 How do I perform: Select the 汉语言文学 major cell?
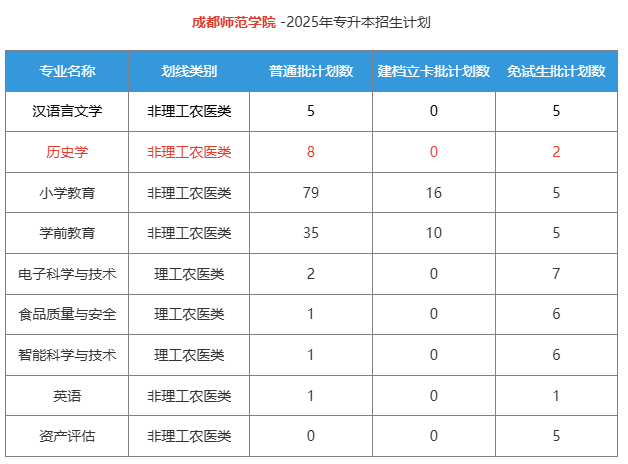[67, 111]
